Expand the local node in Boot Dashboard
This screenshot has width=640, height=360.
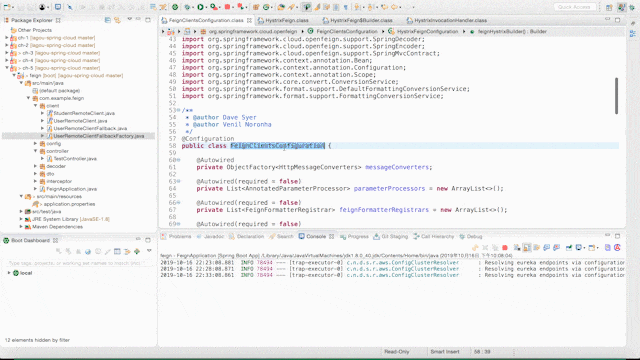pyautogui.click(x=9, y=273)
